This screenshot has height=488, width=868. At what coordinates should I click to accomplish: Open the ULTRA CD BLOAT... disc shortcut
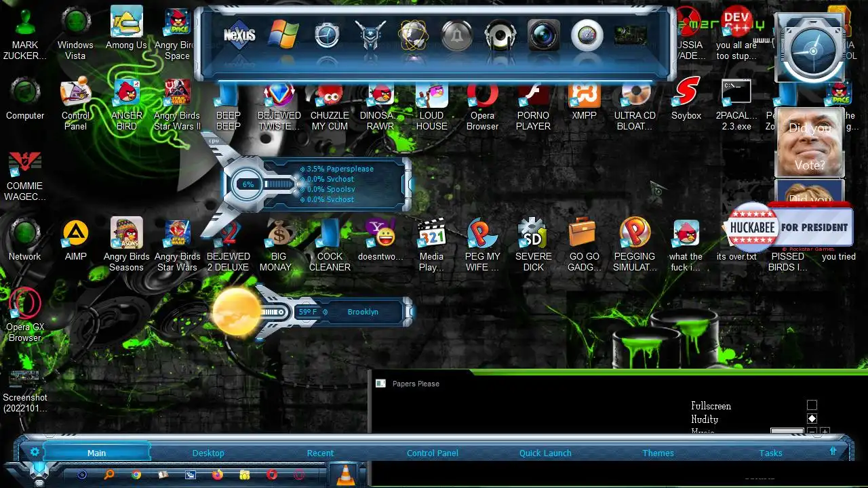635,104
